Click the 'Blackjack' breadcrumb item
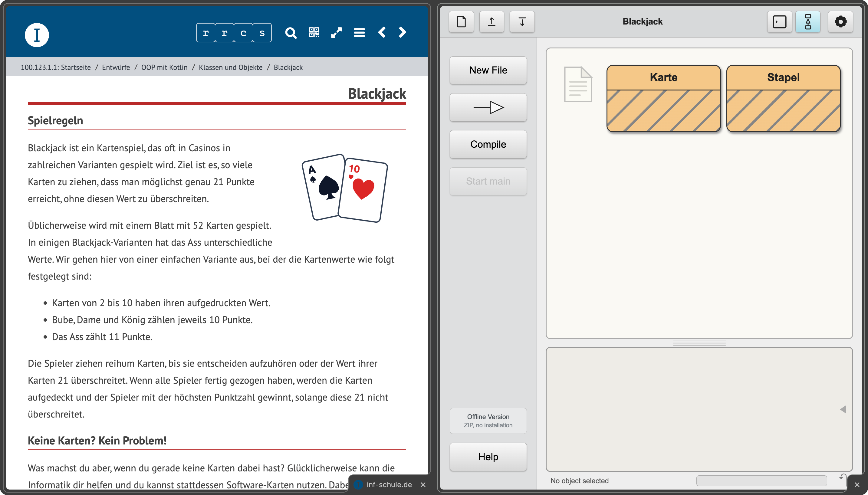This screenshot has width=868, height=495. [x=288, y=67]
